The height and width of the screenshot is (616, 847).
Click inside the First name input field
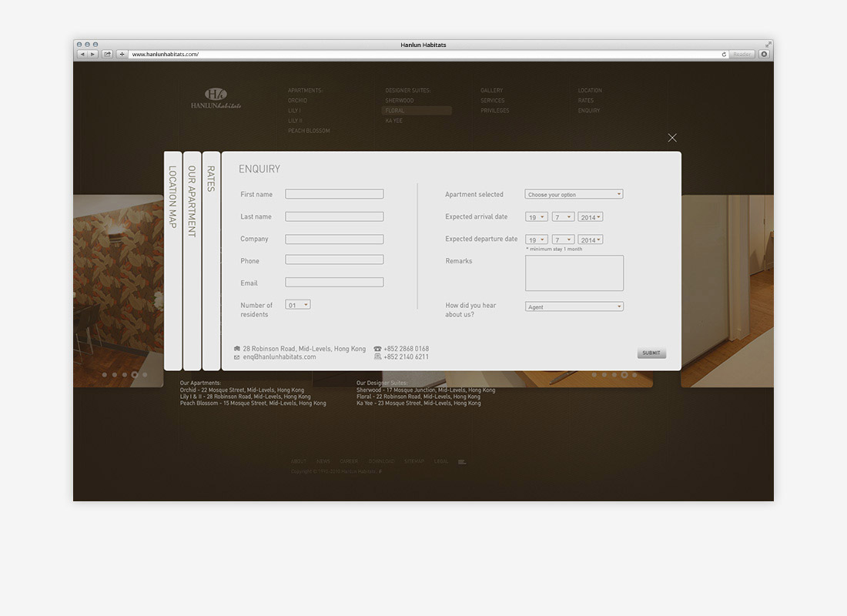pos(334,194)
